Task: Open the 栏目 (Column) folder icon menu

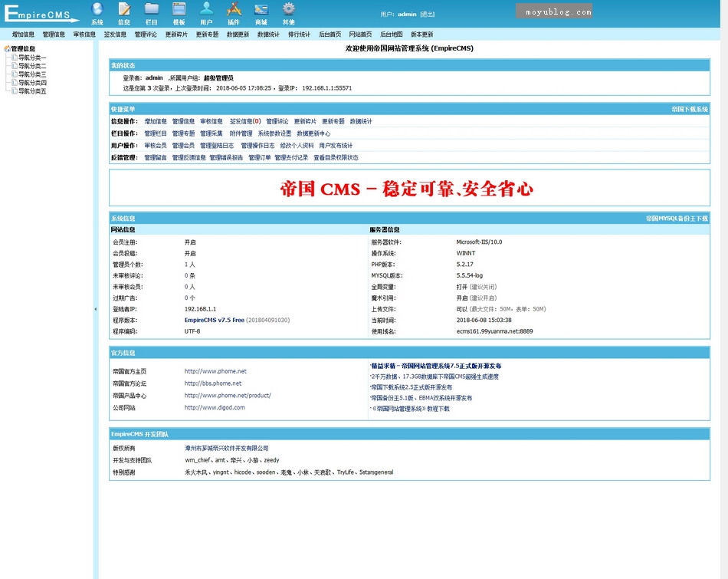Action: coord(152,14)
